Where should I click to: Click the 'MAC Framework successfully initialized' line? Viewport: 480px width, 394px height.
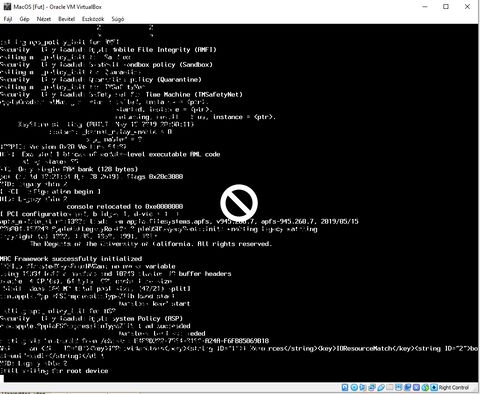click(x=71, y=259)
